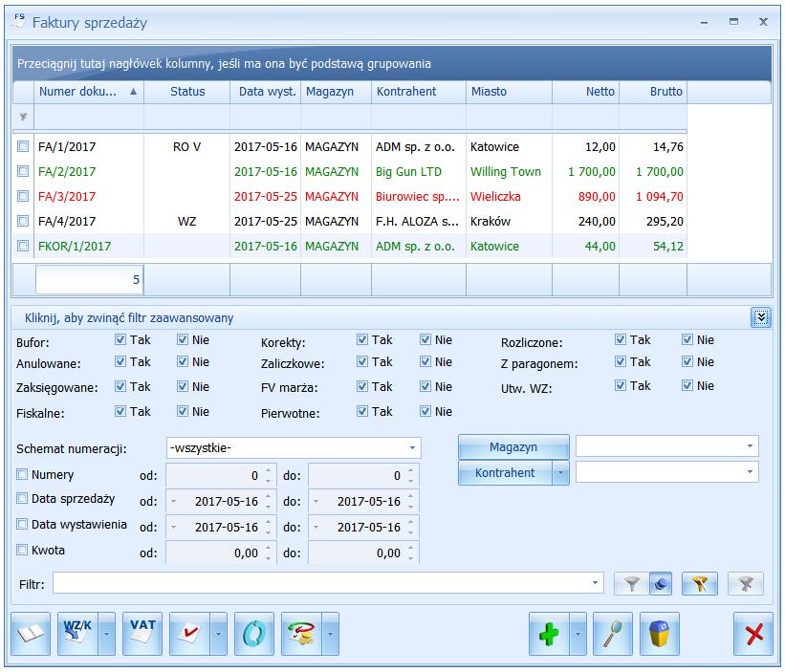Expand the Magazyn selection combo box
This screenshot has width=785, height=672.
point(750,445)
